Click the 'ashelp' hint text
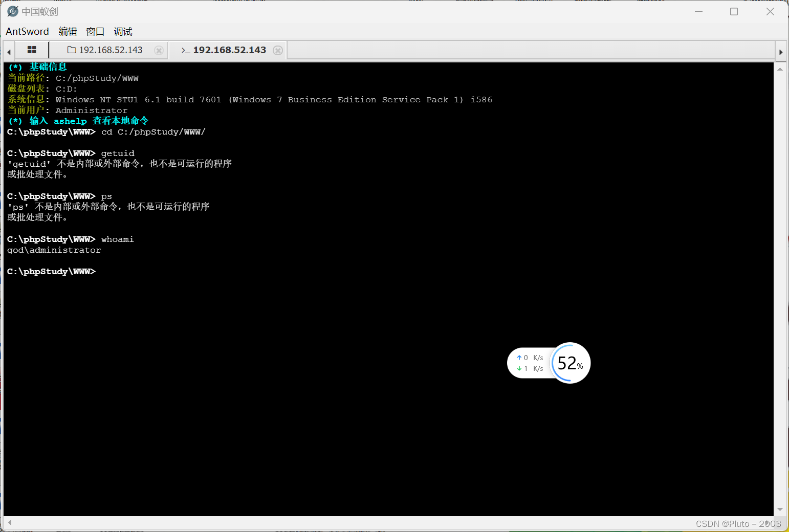The image size is (789, 532). pyautogui.click(x=70, y=121)
